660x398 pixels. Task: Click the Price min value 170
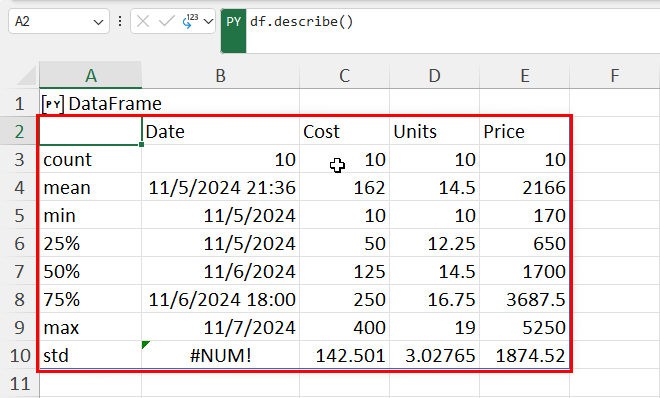coord(524,215)
